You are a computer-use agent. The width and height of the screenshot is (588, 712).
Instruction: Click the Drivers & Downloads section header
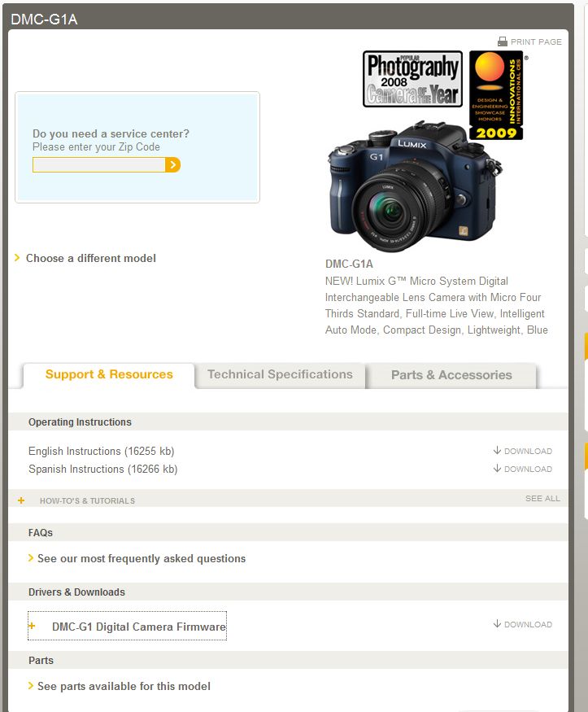pos(76,592)
